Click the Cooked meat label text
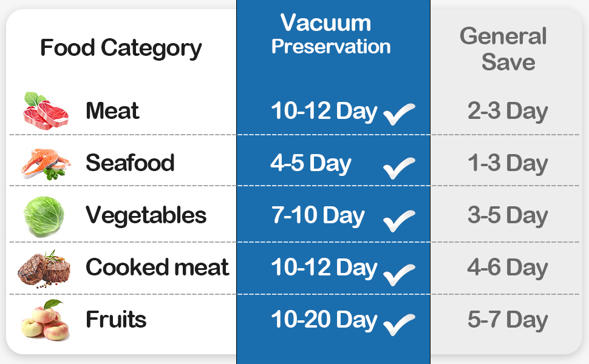This screenshot has width=589, height=364. [157, 268]
